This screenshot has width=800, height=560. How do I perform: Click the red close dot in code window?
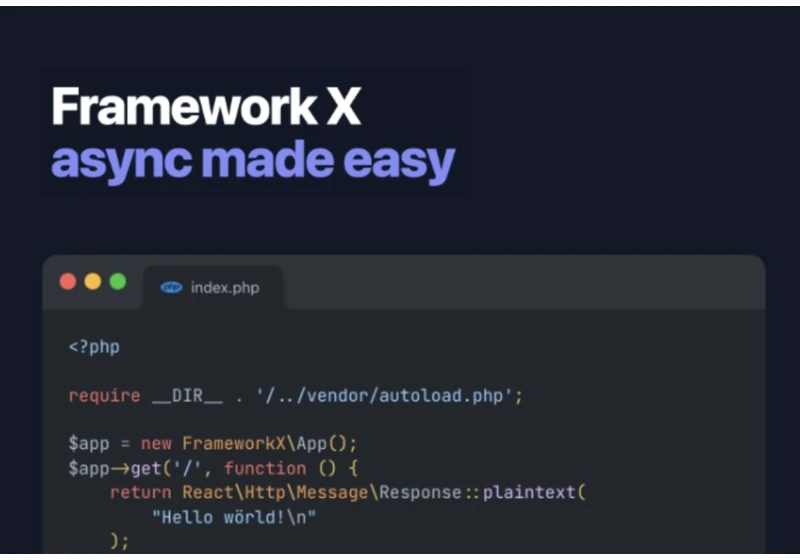click(68, 282)
